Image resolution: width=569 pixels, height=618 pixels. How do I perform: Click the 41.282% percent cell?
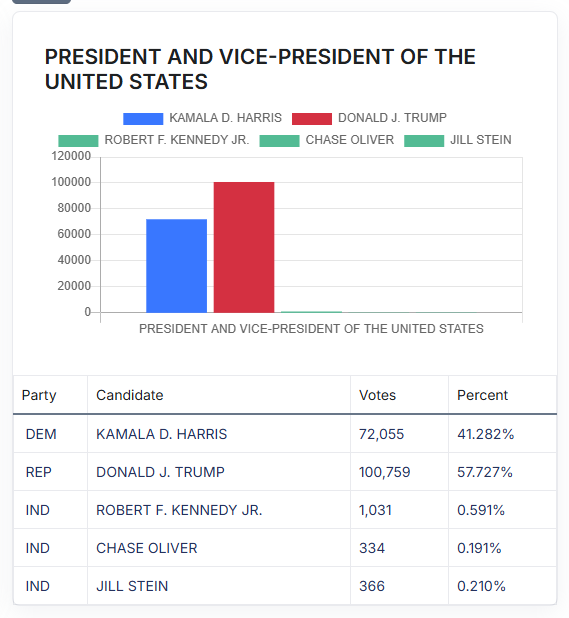502,434
